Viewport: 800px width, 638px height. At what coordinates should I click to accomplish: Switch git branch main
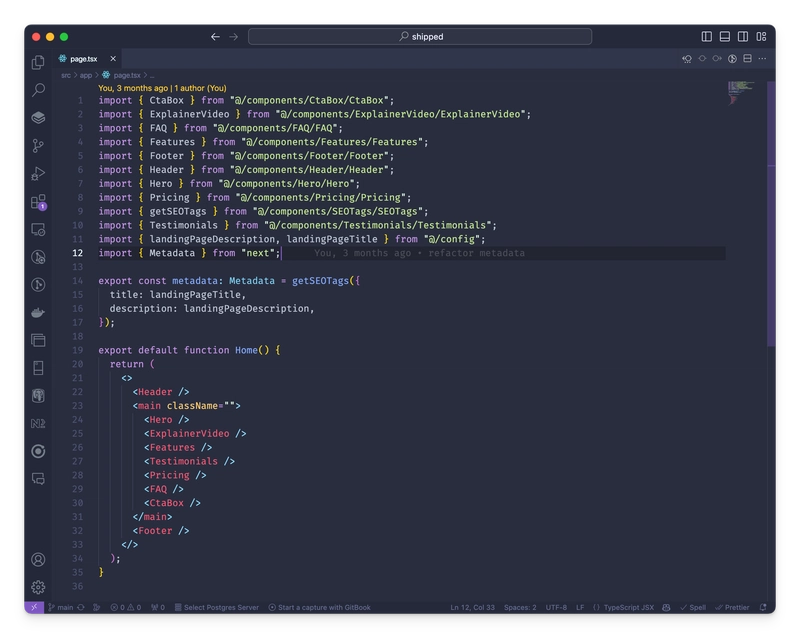[61, 607]
